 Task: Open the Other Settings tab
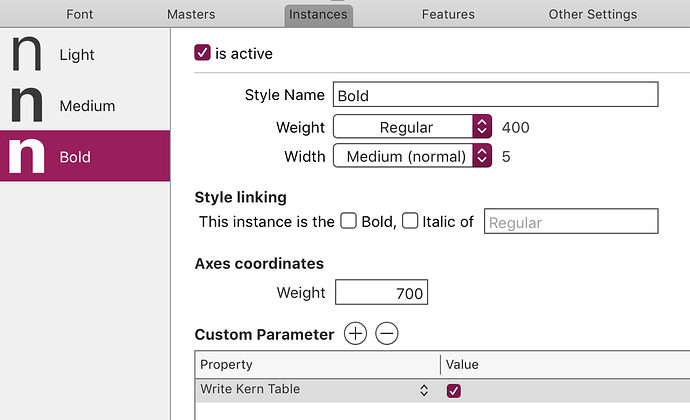tap(592, 15)
